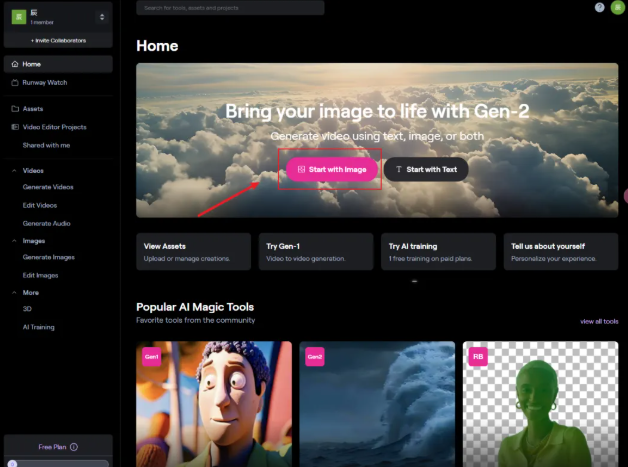Open the Try AI training card
This screenshot has width=628, height=467.
click(439, 252)
